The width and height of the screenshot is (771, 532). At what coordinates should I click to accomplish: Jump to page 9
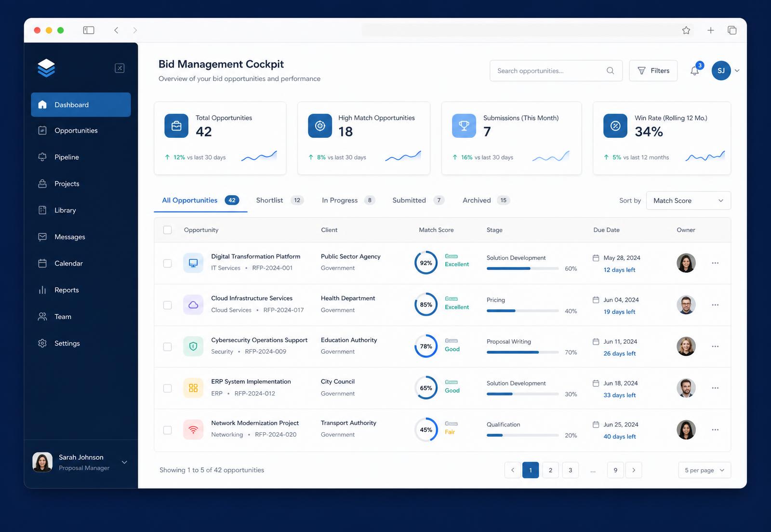pyautogui.click(x=615, y=470)
